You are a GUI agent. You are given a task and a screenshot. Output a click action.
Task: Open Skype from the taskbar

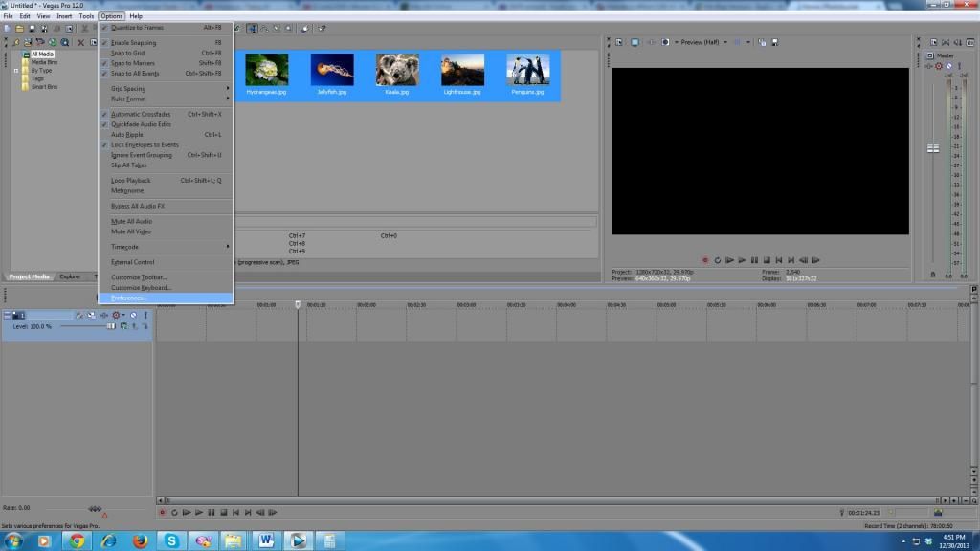click(x=171, y=540)
